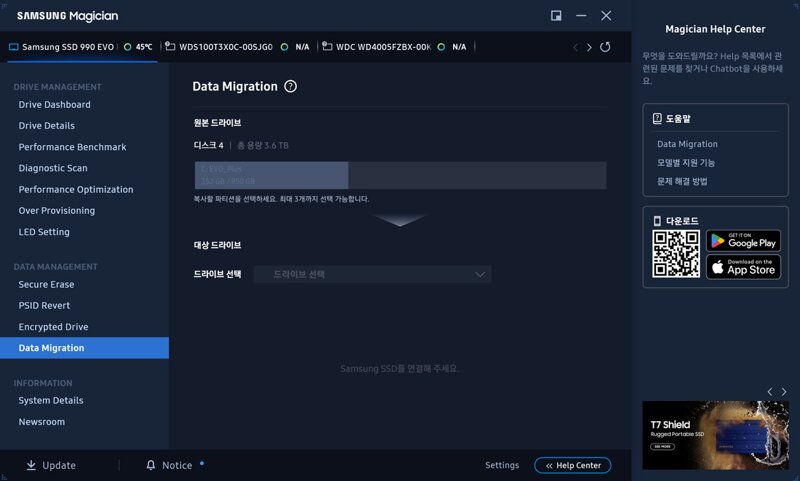The height and width of the screenshot is (481, 800).
Task: Open System Details
Action: (x=51, y=400)
